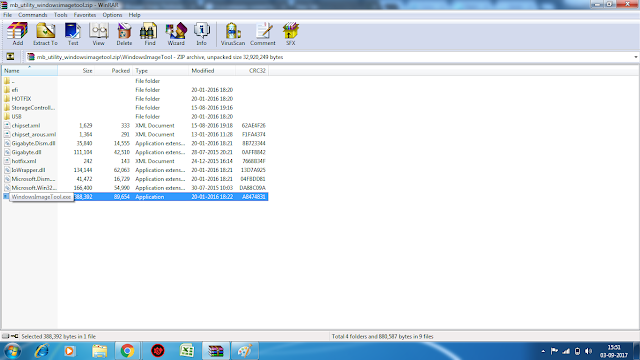Image resolution: width=640 pixels, height=360 pixels.
Task: Switch to WinRAR taskbar button
Action: 216,351
